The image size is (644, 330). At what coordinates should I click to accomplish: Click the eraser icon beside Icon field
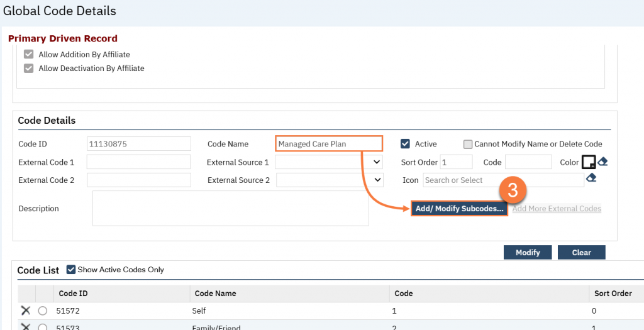click(591, 179)
